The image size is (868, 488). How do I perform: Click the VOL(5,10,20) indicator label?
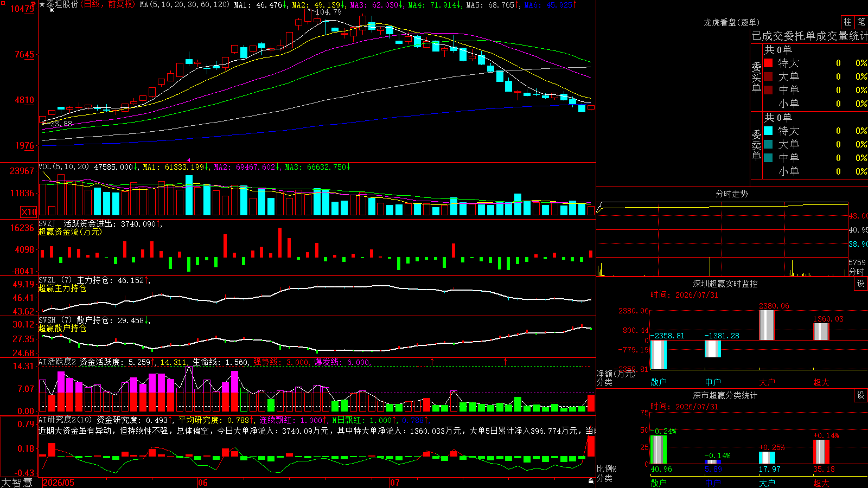coord(64,167)
